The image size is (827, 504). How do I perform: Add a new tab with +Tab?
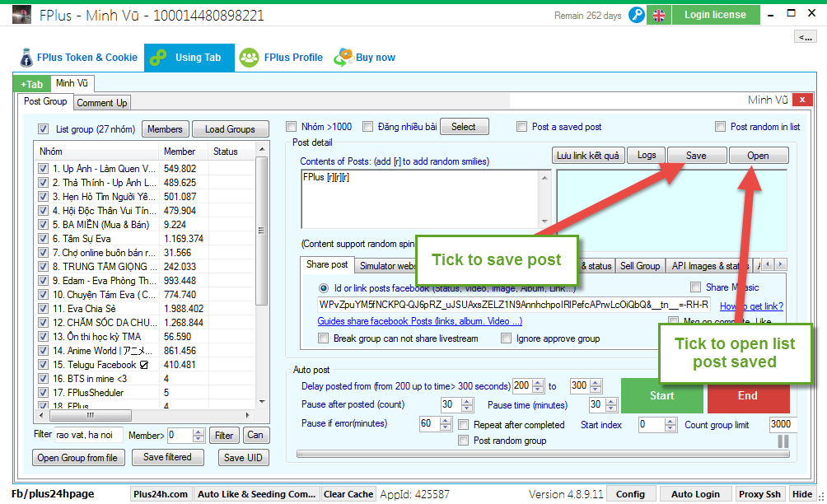coord(32,84)
